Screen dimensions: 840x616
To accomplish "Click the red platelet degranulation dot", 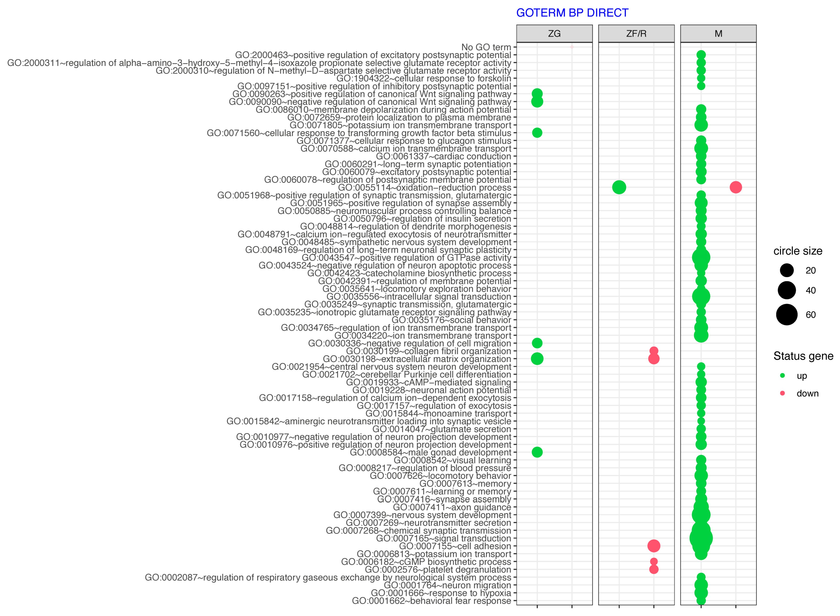I will pos(653,569).
